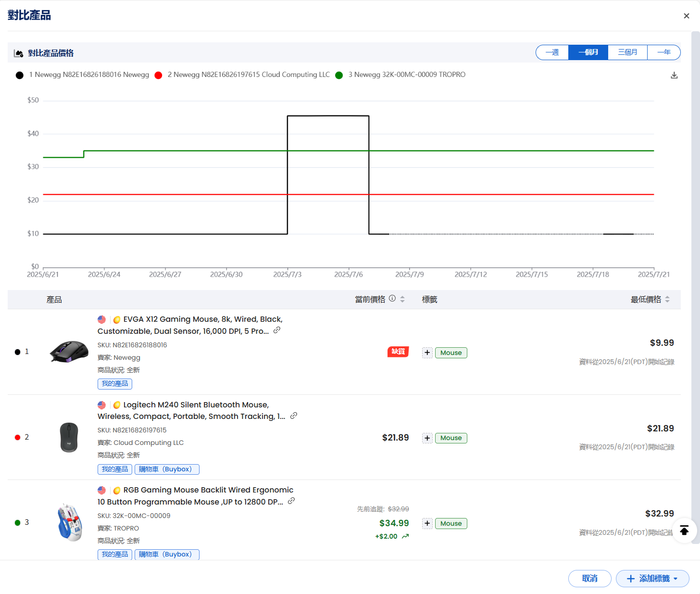Image resolution: width=700 pixels, height=594 pixels.
Task: Click SKU 32K-00MC-00009 text
Action: click(x=134, y=516)
